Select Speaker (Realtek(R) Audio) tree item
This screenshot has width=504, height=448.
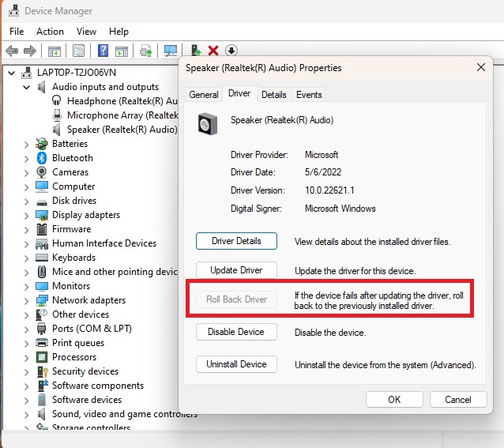click(122, 130)
